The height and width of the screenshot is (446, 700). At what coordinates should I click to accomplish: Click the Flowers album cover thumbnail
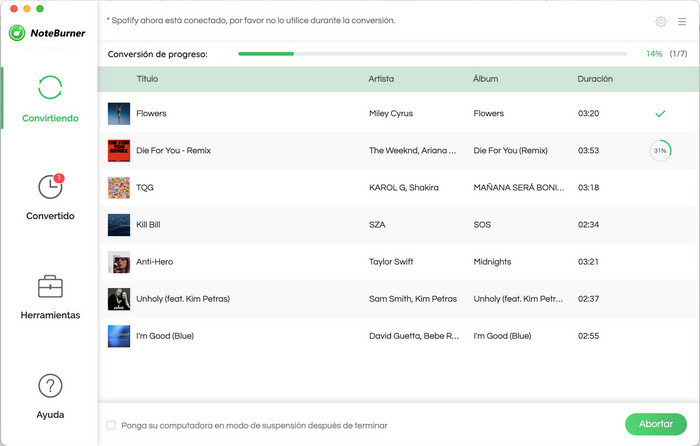coord(119,113)
